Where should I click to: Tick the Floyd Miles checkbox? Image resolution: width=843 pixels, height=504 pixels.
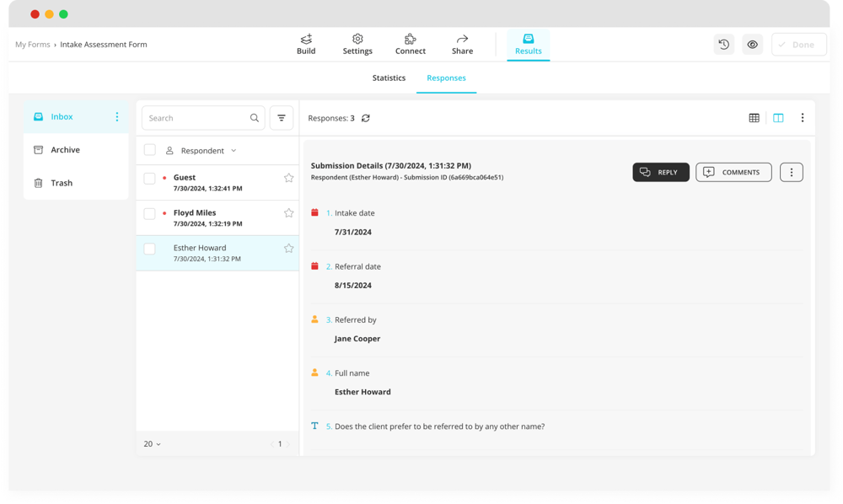[x=149, y=213]
